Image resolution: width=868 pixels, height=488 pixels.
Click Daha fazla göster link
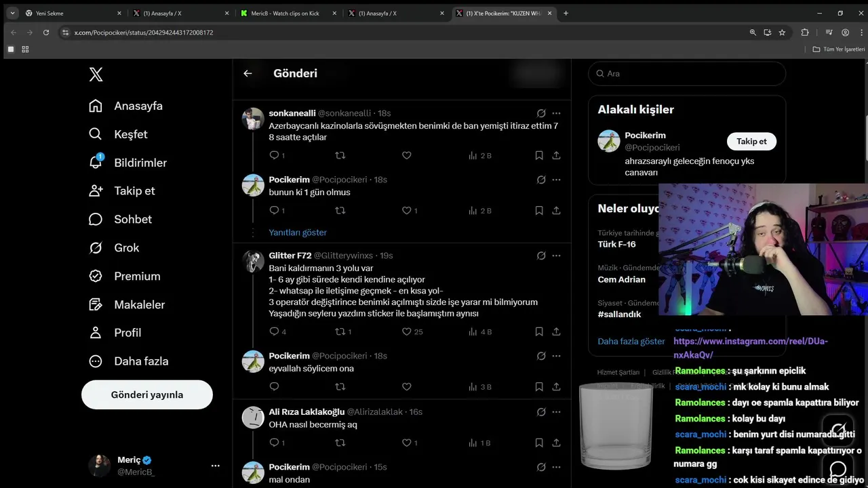[x=631, y=342]
